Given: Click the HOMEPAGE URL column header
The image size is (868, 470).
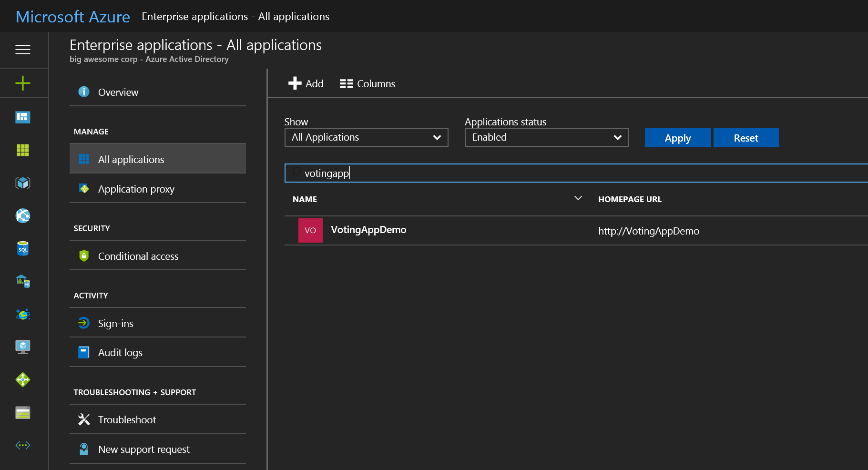Looking at the screenshot, I should pyautogui.click(x=630, y=199).
